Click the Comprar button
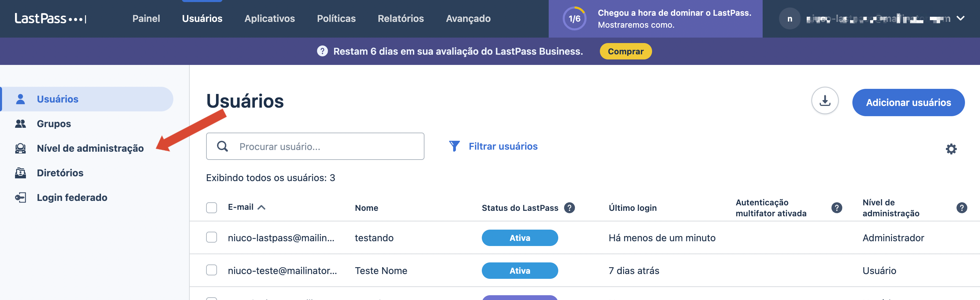 tap(625, 51)
